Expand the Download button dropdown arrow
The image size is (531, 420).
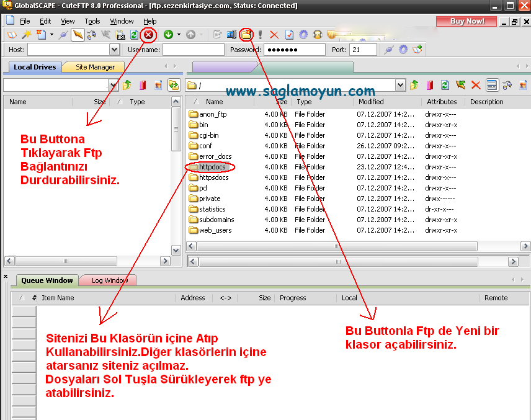tap(179, 35)
